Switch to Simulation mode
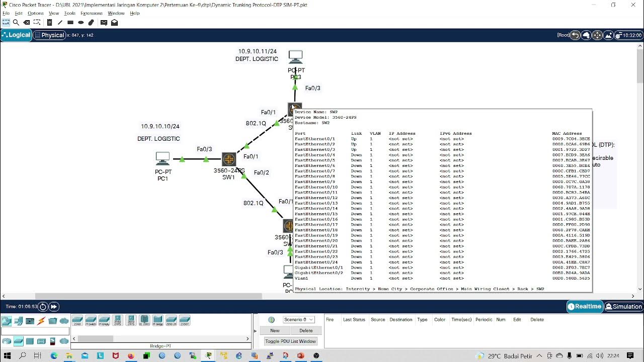This screenshot has height=362, width=644. click(x=624, y=307)
